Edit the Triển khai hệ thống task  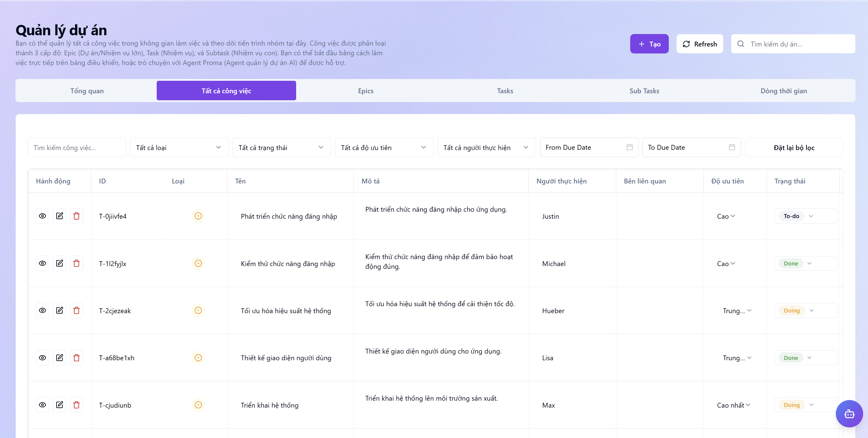(60, 405)
